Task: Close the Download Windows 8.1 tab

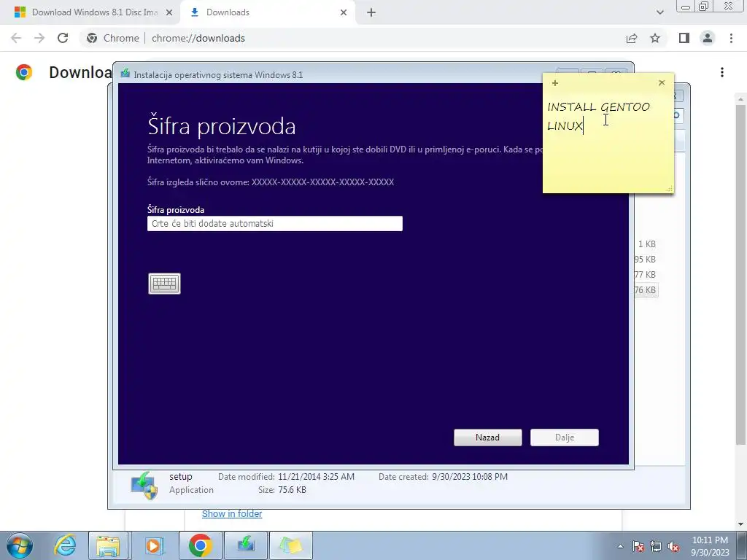Action: [169, 12]
